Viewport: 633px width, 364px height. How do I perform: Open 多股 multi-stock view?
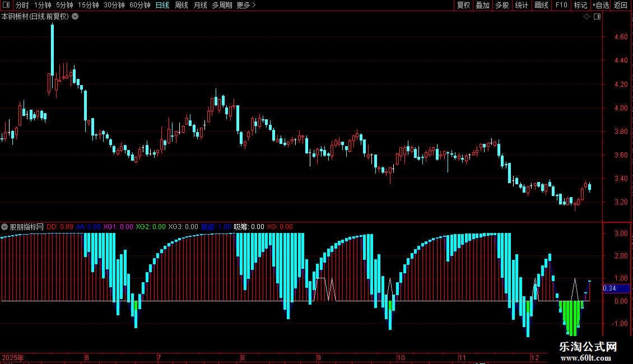[502, 5]
